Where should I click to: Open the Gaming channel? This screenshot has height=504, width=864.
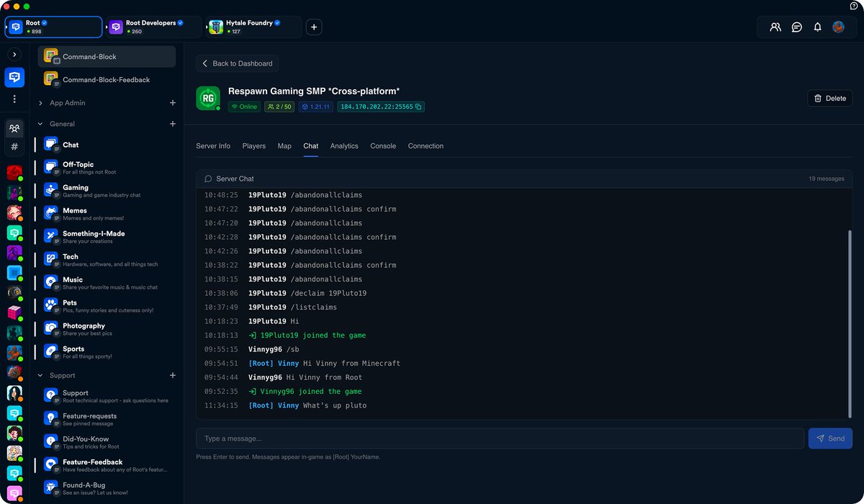[x=107, y=191]
